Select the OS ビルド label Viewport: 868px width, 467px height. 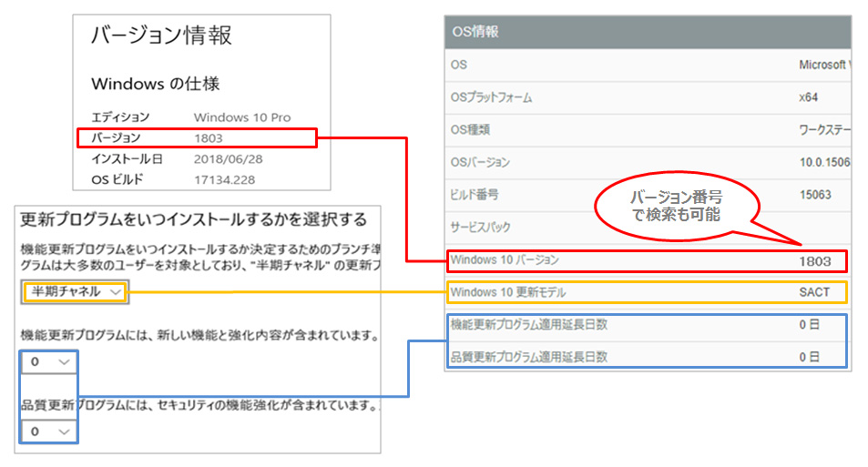click(117, 180)
